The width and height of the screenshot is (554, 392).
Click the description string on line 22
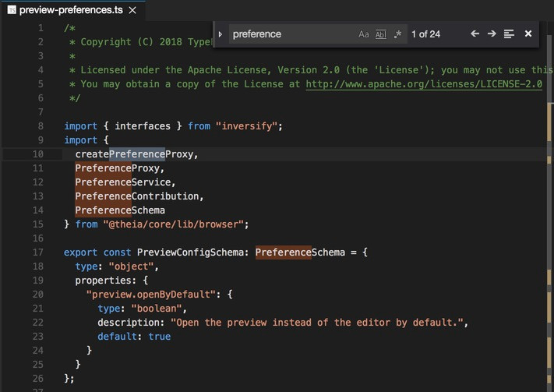coord(317,323)
